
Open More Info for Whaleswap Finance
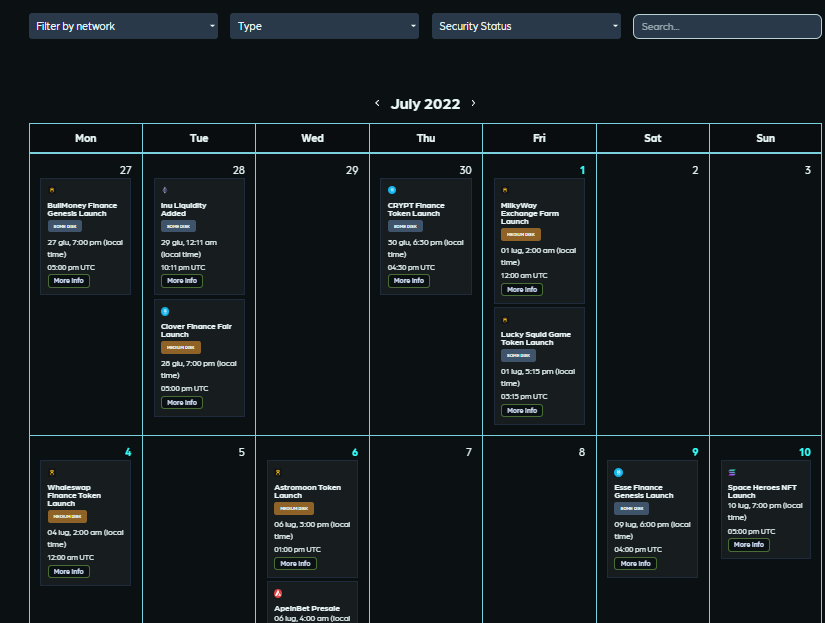click(x=69, y=571)
